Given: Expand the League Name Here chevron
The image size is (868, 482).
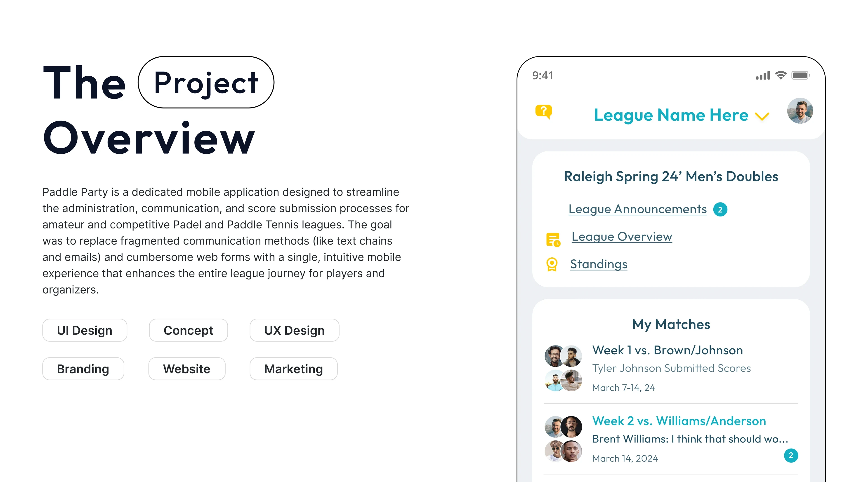Looking at the screenshot, I should coord(762,117).
